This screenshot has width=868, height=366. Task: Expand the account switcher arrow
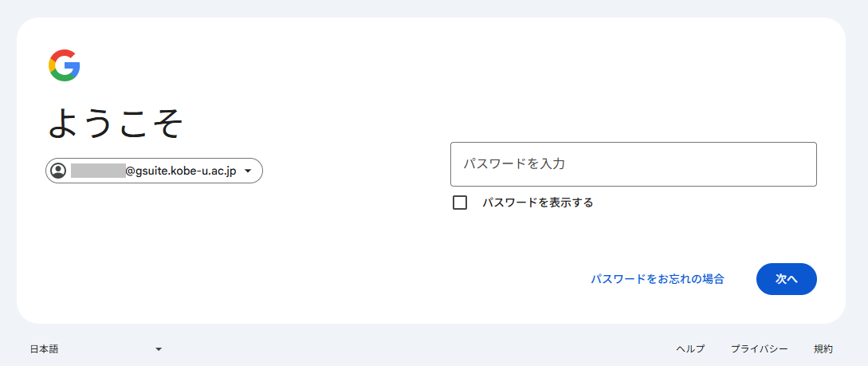click(x=248, y=171)
